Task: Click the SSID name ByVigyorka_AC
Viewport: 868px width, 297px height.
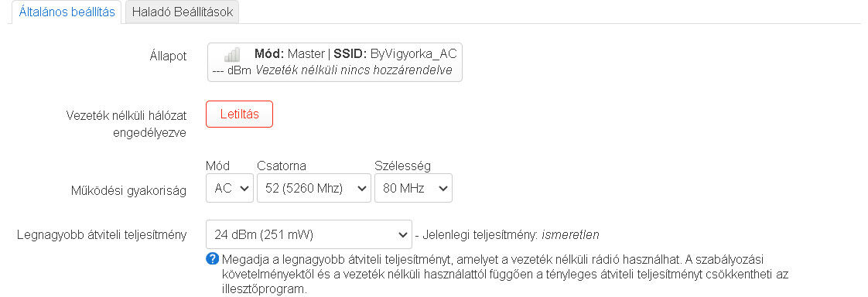Action: [x=414, y=54]
